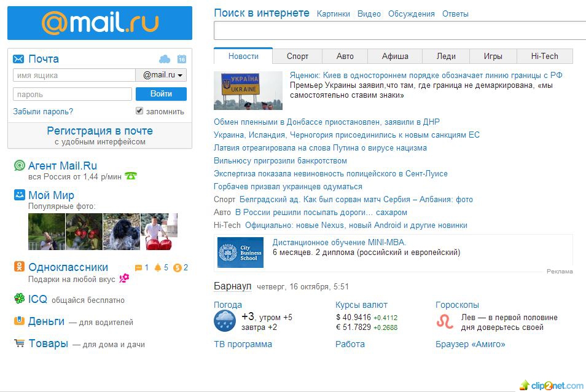Click the Забыли пароль? link

click(43, 111)
